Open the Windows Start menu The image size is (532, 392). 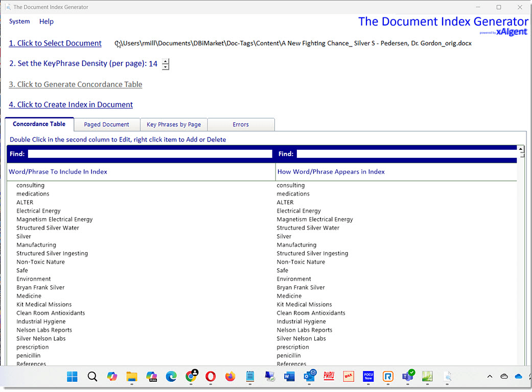click(x=72, y=376)
